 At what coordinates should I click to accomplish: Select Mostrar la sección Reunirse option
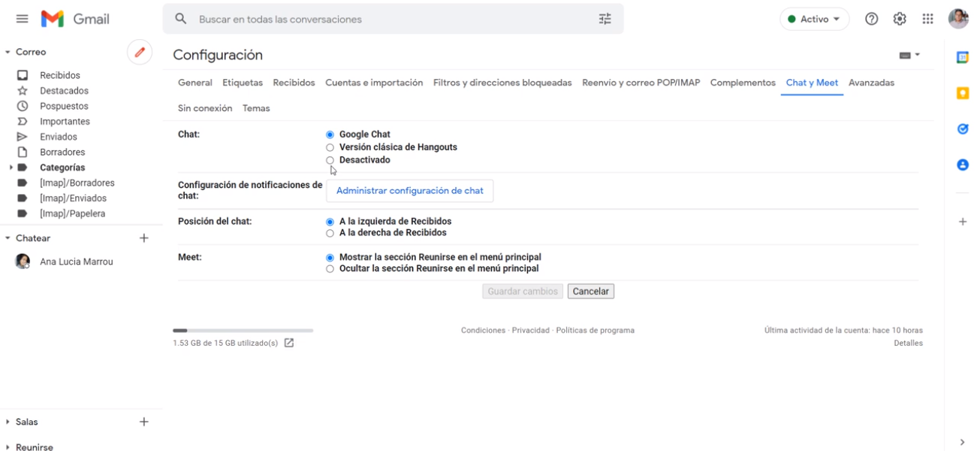click(x=330, y=257)
